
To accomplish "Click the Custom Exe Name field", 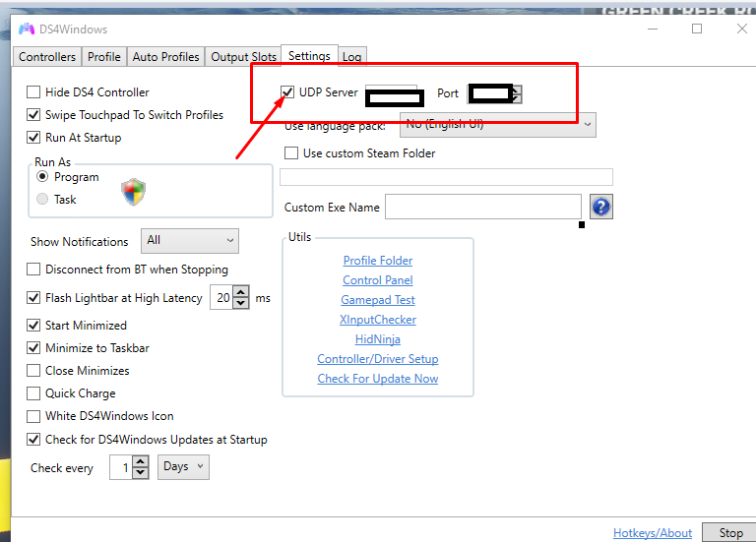I will (x=483, y=207).
